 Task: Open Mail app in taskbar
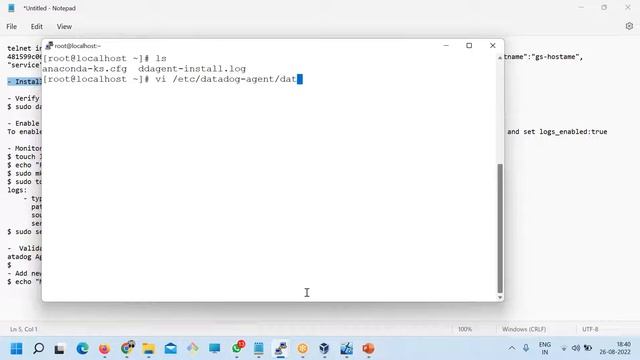(x=171, y=349)
